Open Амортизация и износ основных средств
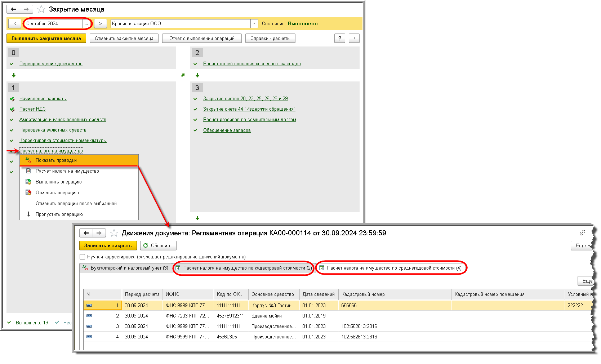 (63, 120)
